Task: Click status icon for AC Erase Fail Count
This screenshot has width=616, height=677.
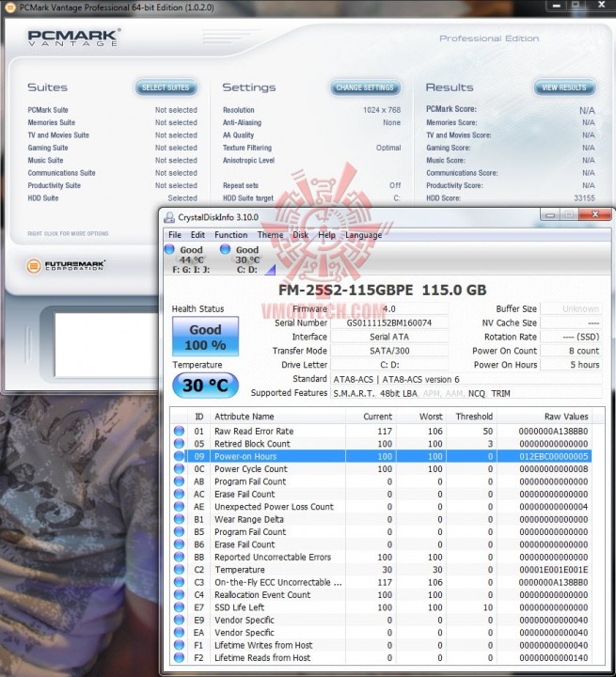Action: [179, 494]
